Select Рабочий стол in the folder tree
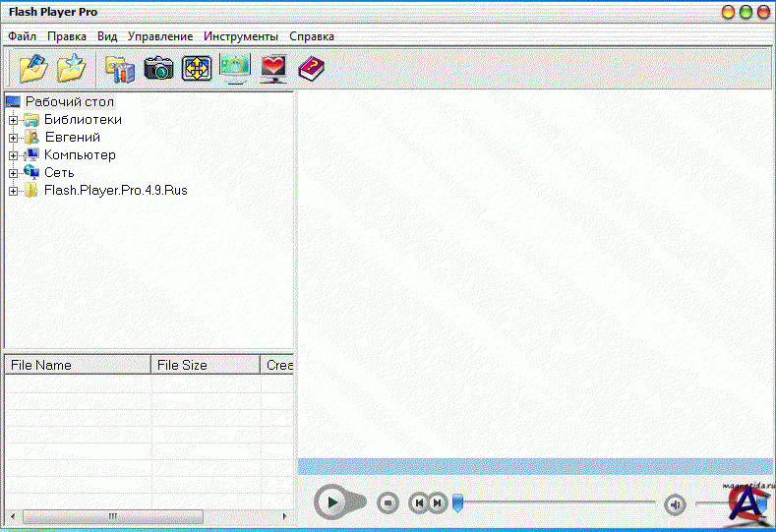Image resolution: width=776 pixels, height=532 pixels. pos(69,101)
